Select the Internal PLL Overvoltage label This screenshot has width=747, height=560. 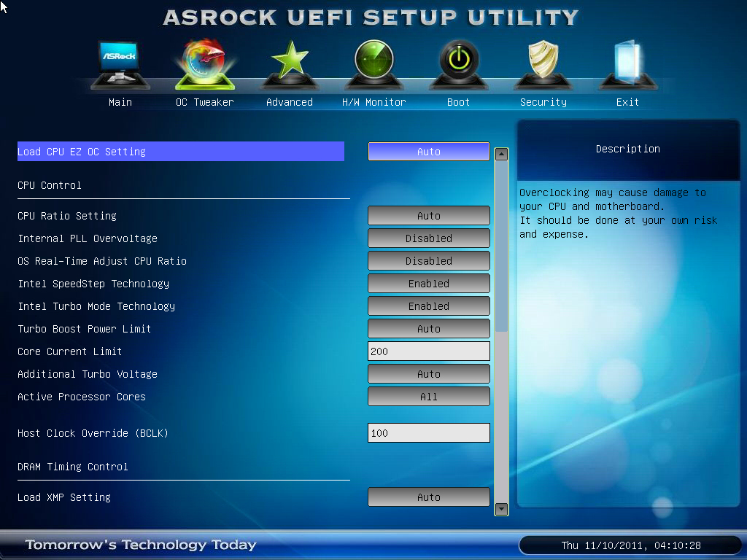[x=88, y=238]
